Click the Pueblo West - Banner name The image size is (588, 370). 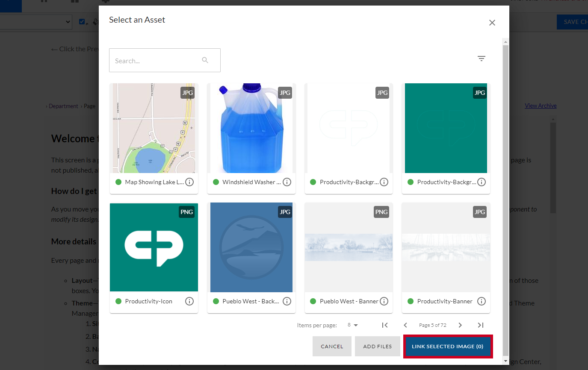coord(349,301)
